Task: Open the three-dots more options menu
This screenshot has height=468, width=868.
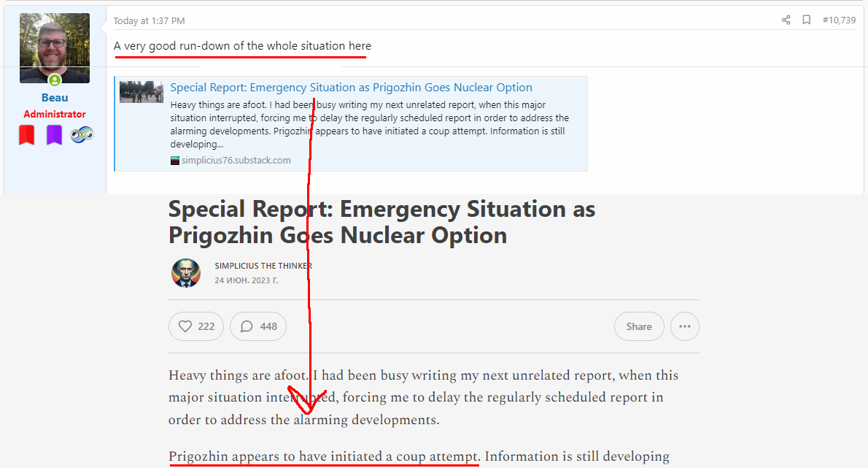Action: [684, 326]
